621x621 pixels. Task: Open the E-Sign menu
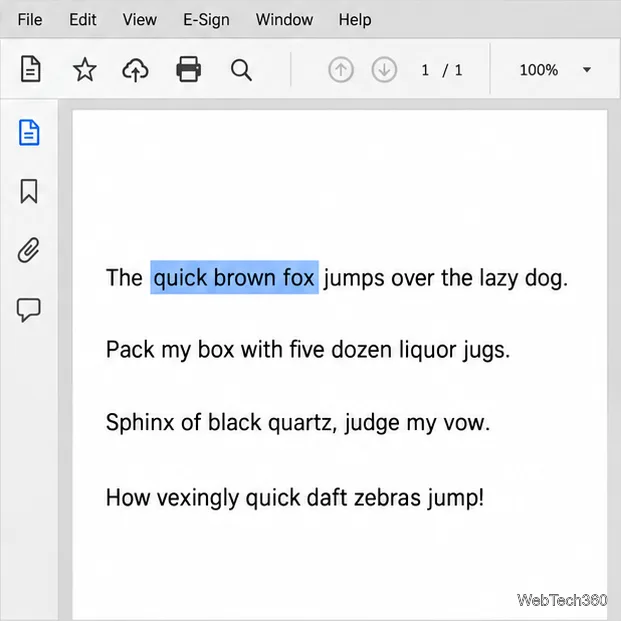[x=206, y=19]
